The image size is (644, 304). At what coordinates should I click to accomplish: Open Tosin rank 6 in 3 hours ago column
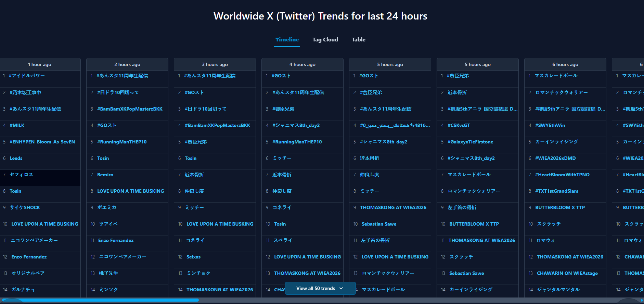point(191,158)
